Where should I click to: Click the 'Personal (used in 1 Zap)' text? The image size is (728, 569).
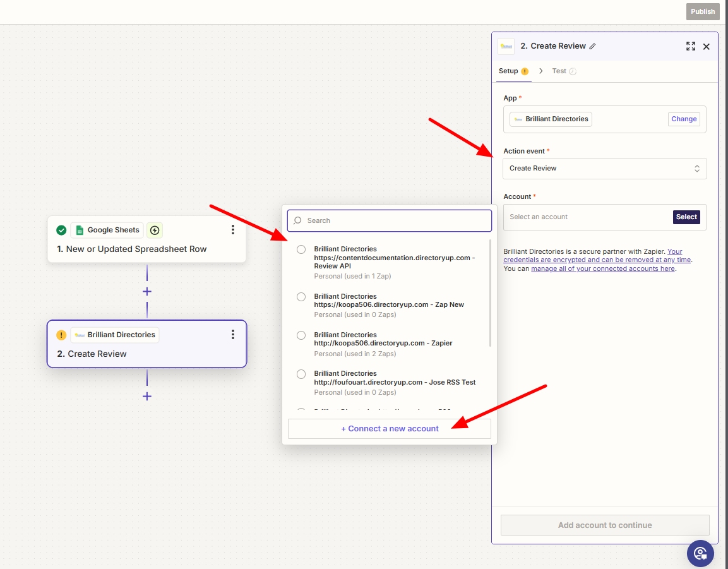point(352,276)
